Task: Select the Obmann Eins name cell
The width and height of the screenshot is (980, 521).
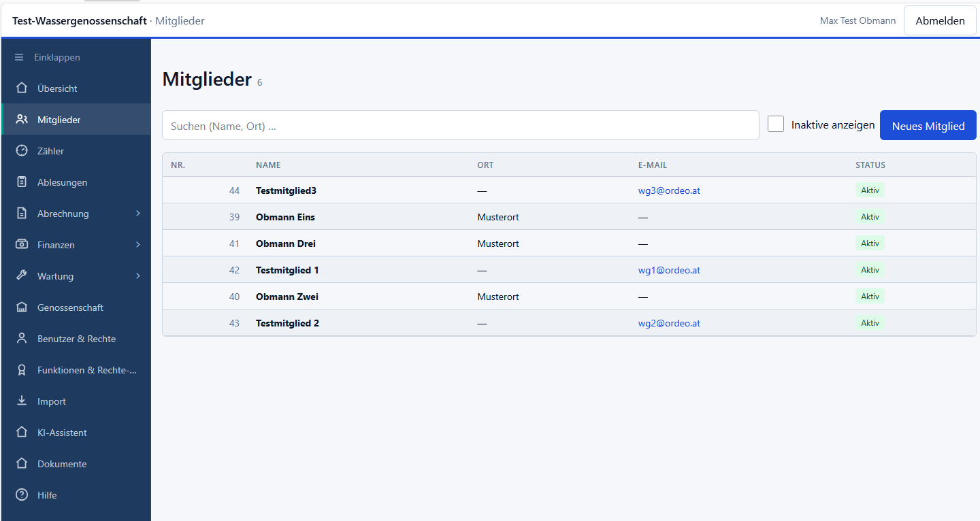Action: [x=285, y=217]
